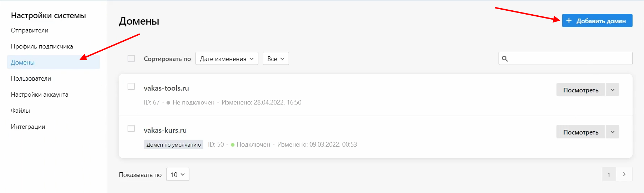The height and width of the screenshot is (193, 644).
Task: Check the vakas-tools.ru domain checkbox
Action: tap(131, 86)
